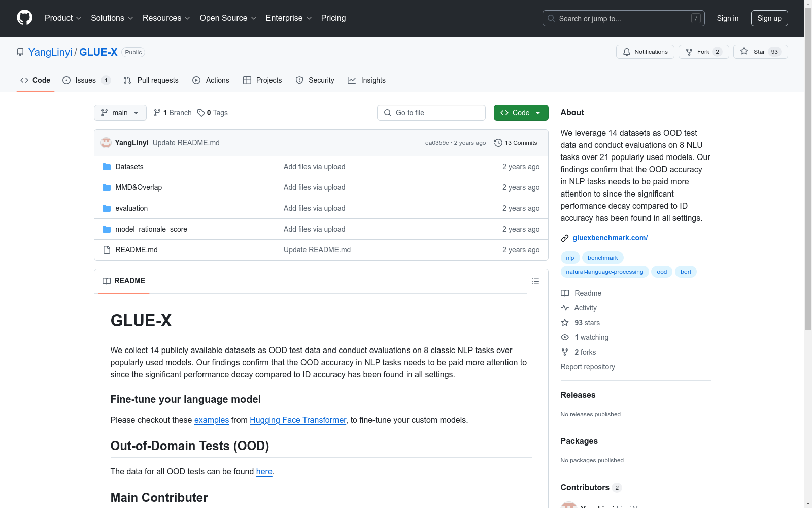Viewport: 812px width, 508px height.
Task: Open Hugging Face Transformer link
Action: tap(298, 420)
